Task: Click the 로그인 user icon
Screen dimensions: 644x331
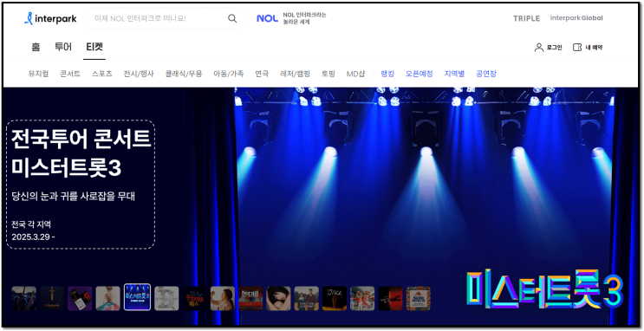Action: pyautogui.click(x=539, y=48)
